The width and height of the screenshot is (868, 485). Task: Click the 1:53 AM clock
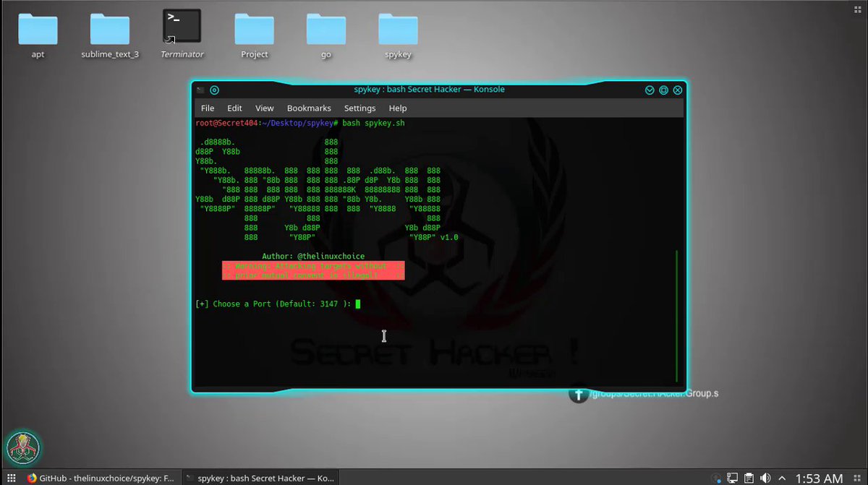(819, 478)
